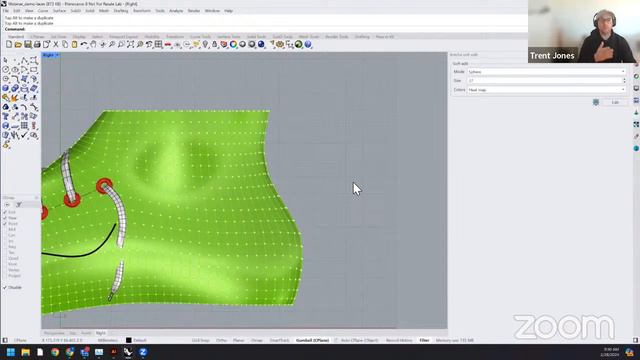Open Zoom app from the taskbar
The height and width of the screenshot is (360, 640).
click(143, 352)
